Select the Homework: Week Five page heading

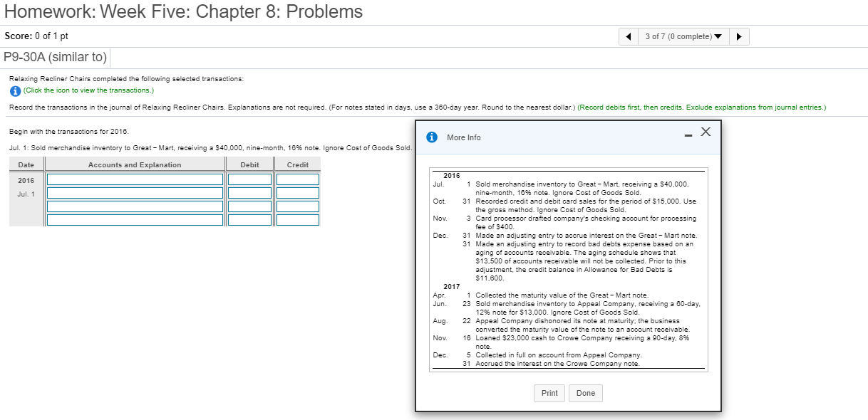click(x=184, y=12)
